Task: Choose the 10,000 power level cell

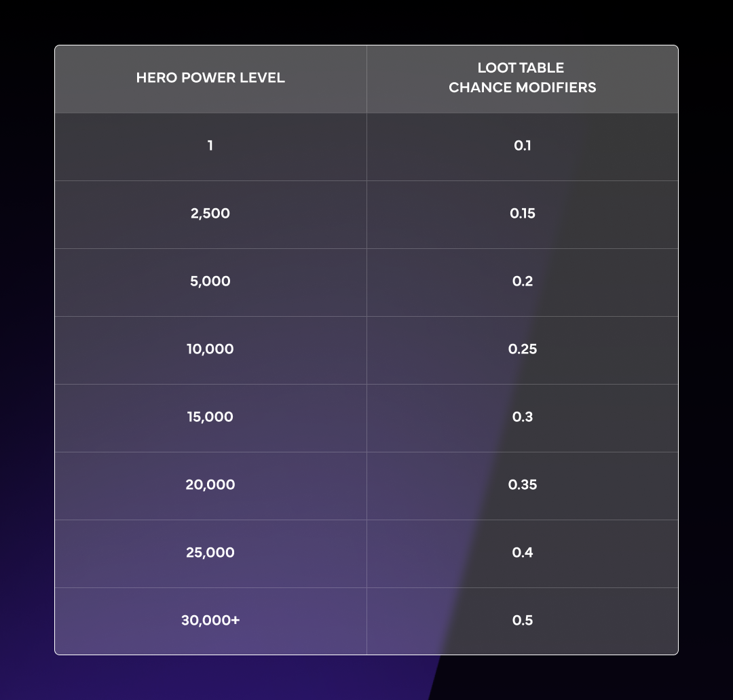Action: [210, 349]
